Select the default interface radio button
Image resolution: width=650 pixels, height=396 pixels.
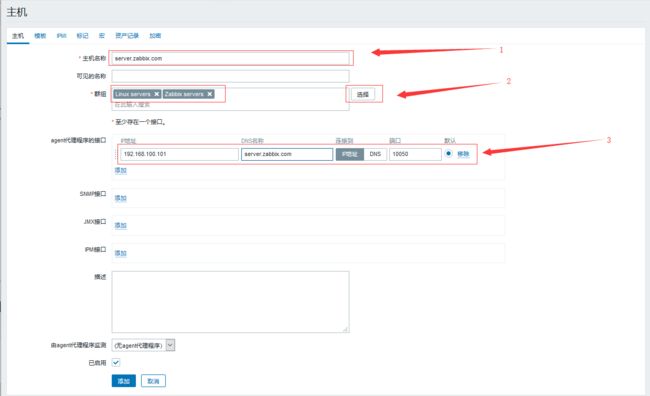click(449, 153)
